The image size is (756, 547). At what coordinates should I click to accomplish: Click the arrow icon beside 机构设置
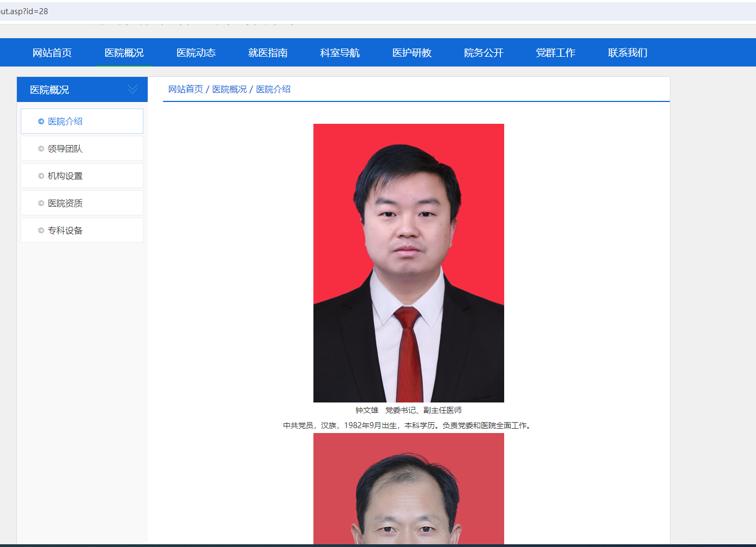(41, 176)
